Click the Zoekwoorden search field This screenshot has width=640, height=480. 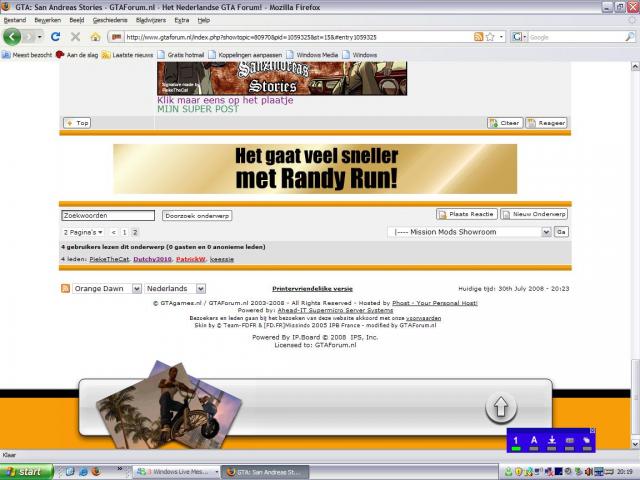tap(108, 215)
